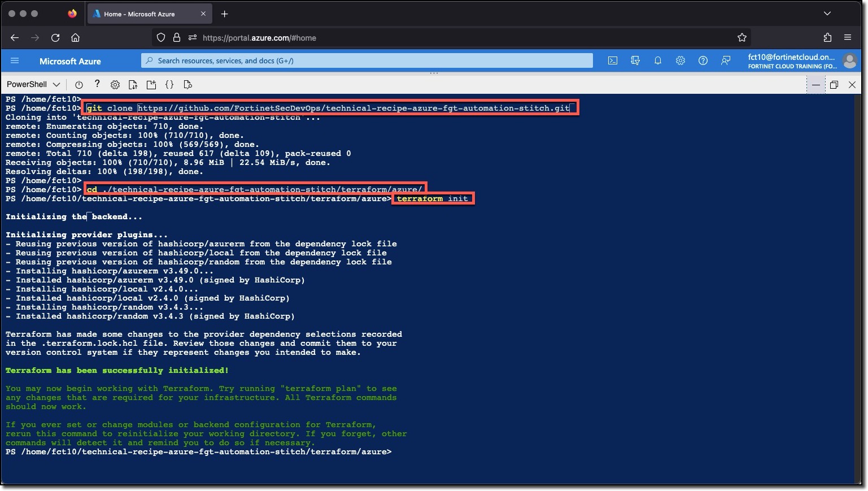Image resolution: width=868 pixels, height=491 pixels.
Task: Click the git clone command line
Action: (330, 108)
